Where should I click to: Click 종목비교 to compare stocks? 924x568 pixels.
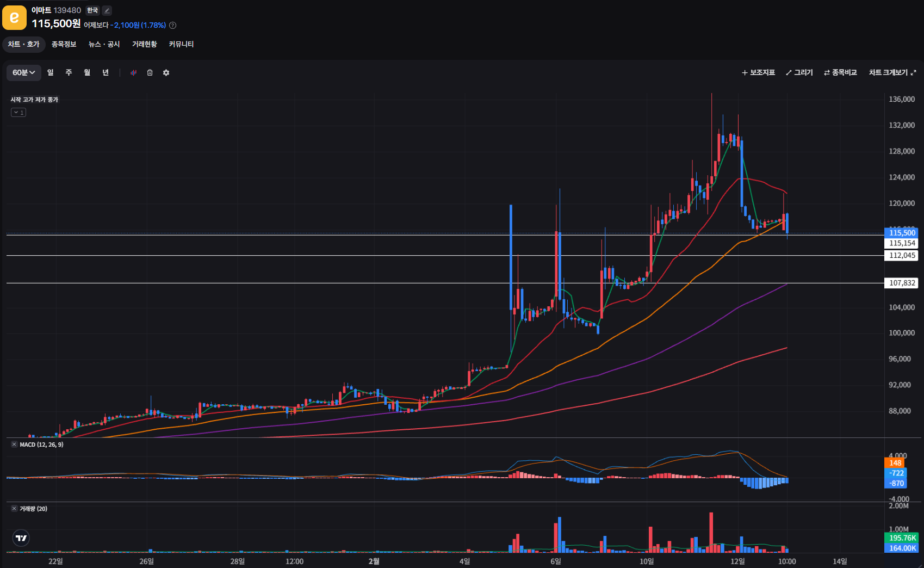840,73
